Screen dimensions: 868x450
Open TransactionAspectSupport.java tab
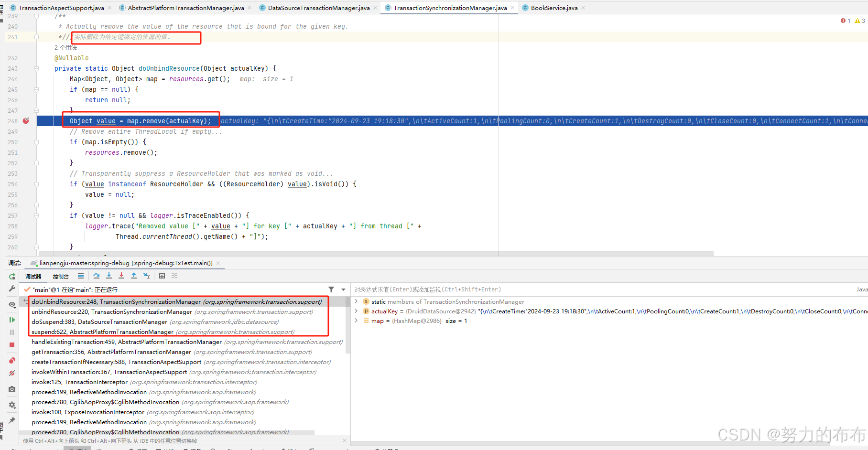61,8
